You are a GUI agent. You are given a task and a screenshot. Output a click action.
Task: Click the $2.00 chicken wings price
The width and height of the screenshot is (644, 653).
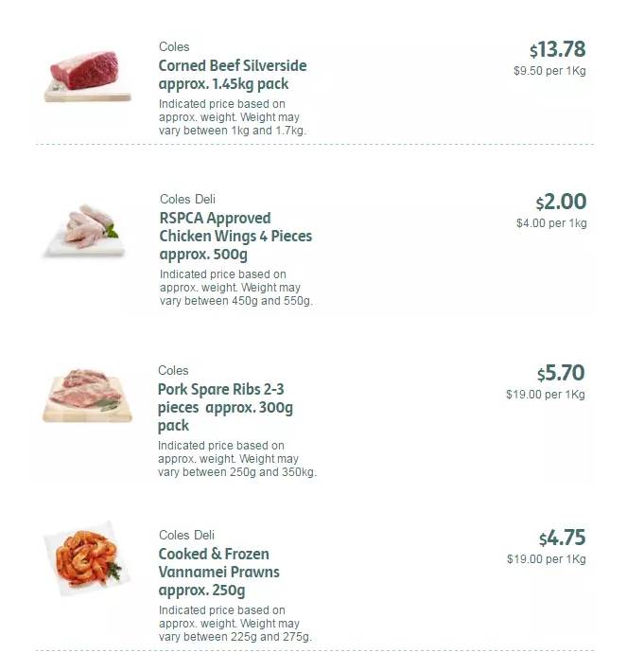pos(561,202)
